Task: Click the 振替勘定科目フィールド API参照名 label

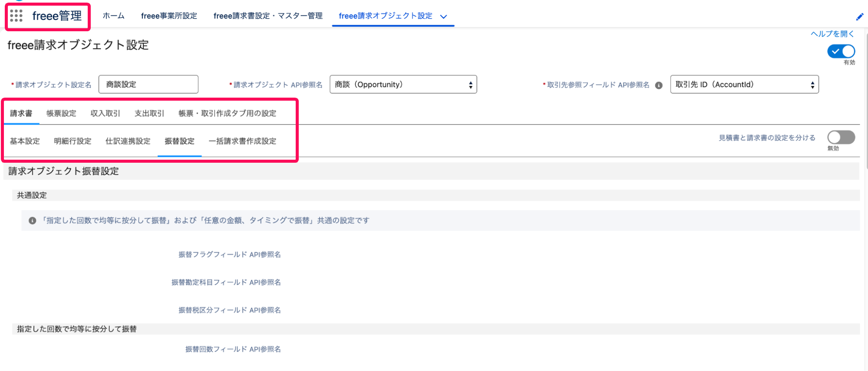Action: [226, 282]
